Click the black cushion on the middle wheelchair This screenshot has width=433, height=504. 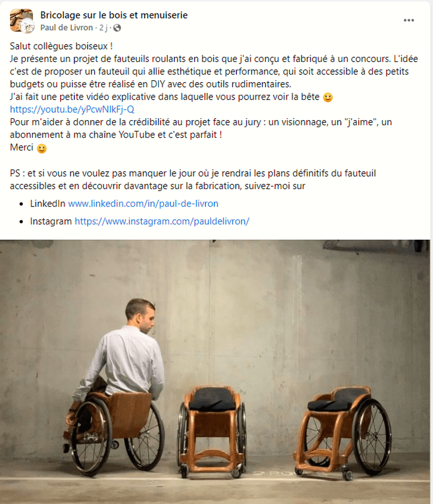(x=212, y=400)
